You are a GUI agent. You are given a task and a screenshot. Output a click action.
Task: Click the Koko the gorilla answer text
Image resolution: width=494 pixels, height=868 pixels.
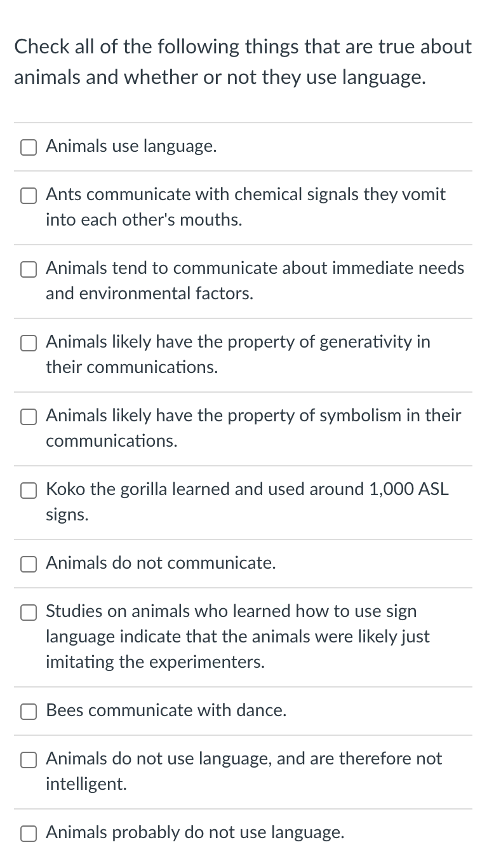[247, 502]
